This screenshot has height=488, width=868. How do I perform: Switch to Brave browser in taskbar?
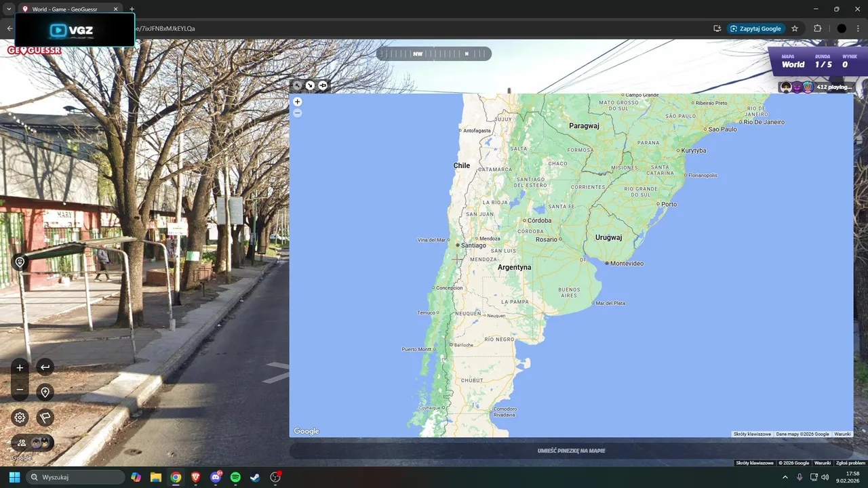pos(195,477)
